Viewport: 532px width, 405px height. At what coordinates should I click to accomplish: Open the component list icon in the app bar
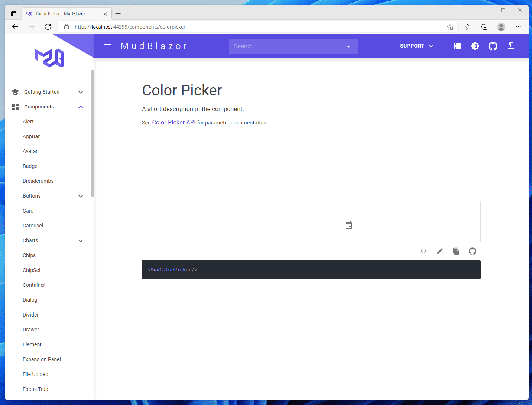click(x=457, y=46)
